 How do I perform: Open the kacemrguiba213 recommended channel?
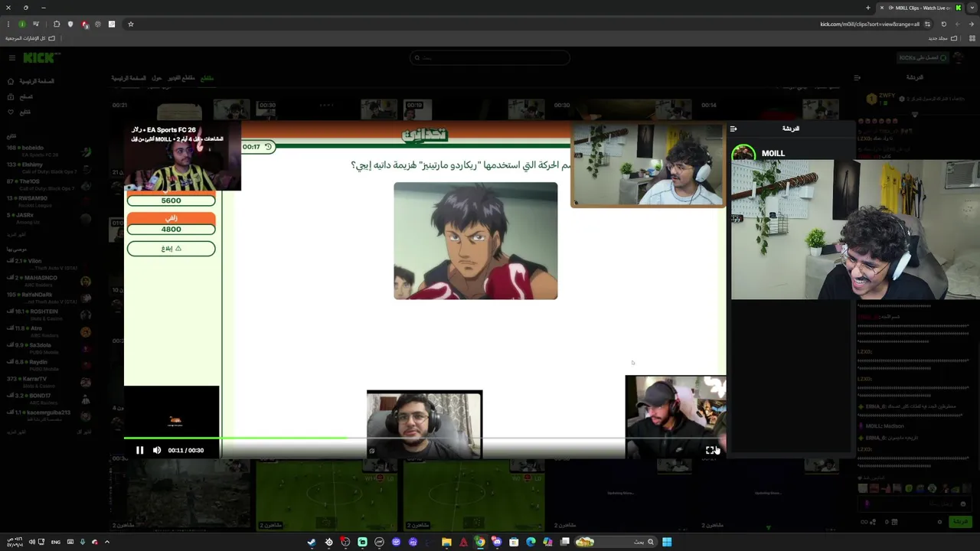[x=47, y=416]
